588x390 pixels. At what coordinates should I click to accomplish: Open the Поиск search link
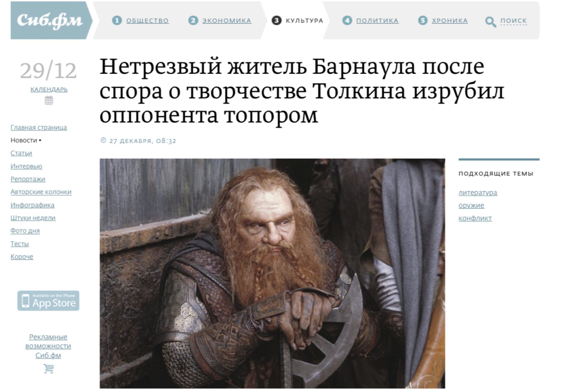click(514, 21)
